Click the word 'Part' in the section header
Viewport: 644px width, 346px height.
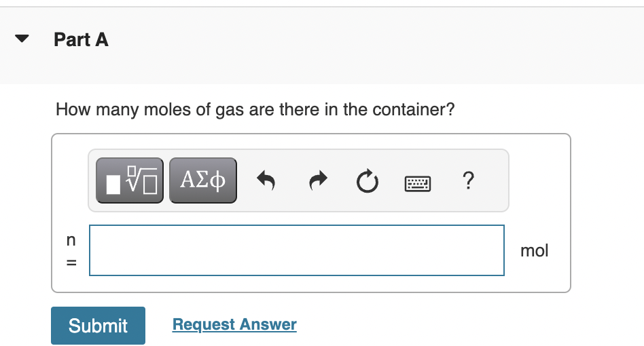(72, 40)
